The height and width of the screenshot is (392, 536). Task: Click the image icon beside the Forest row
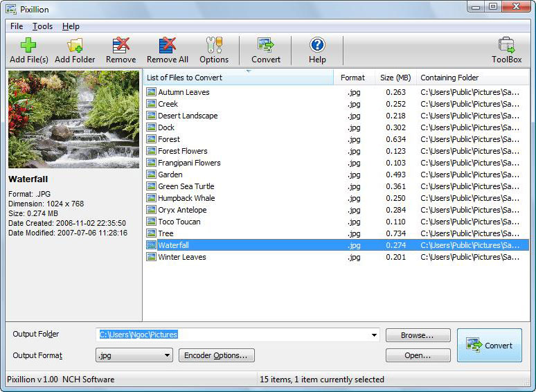[151, 139]
